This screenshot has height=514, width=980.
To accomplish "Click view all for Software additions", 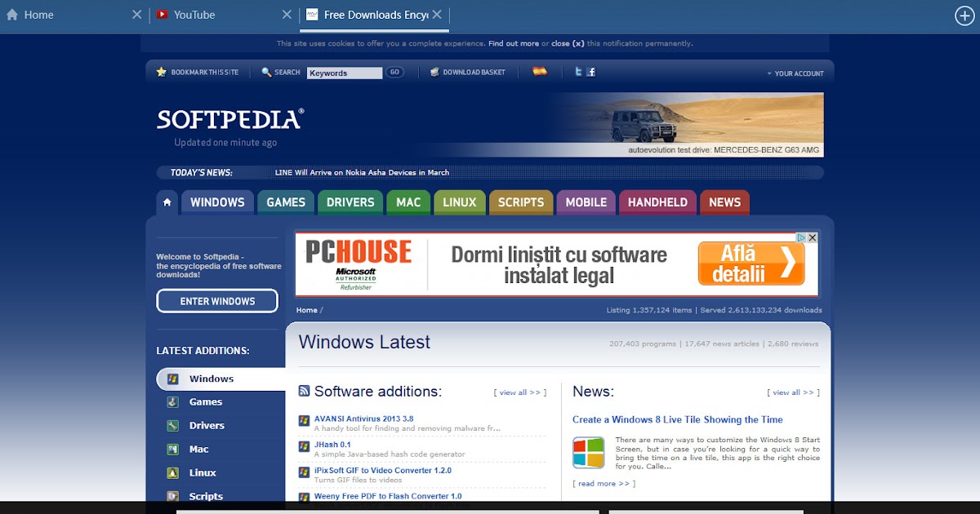I will click(x=520, y=392).
